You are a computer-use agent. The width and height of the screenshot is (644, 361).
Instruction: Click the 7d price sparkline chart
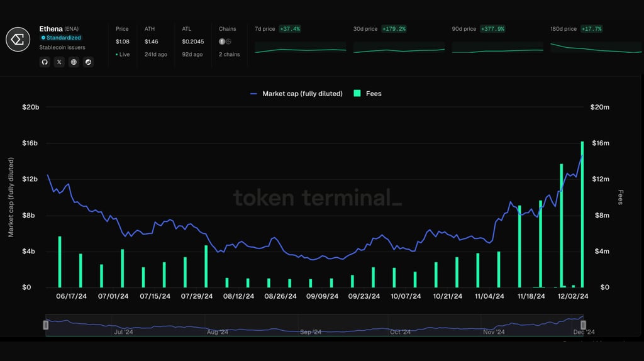point(300,47)
